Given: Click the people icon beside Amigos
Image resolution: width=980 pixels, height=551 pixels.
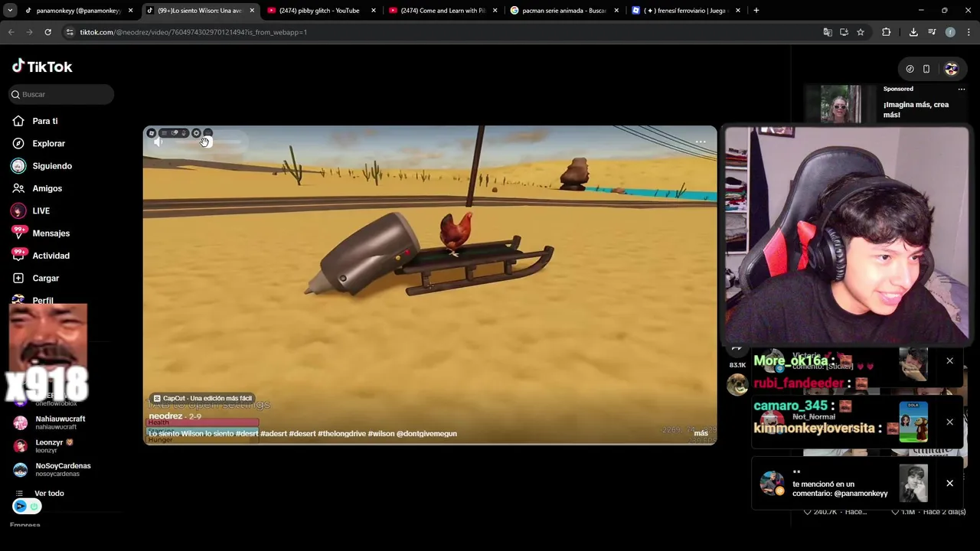Looking at the screenshot, I should tap(18, 188).
